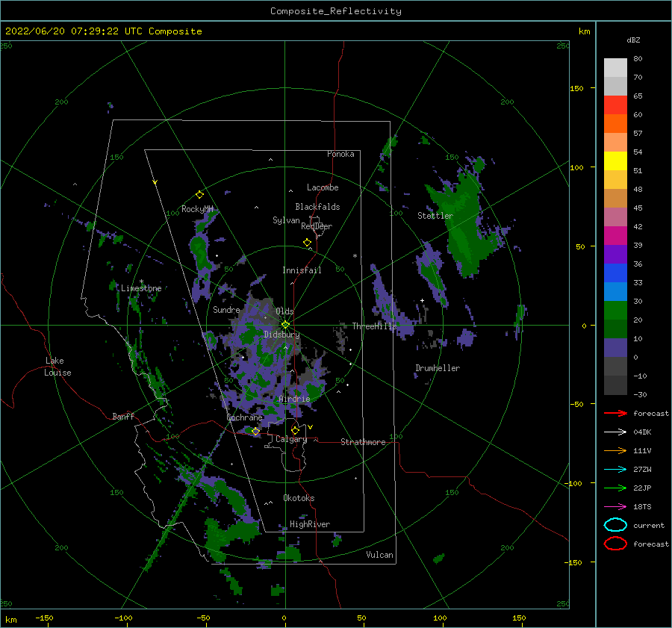Click the RedDeer city label
Screen dimensions: 672x628
pyautogui.click(x=317, y=226)
